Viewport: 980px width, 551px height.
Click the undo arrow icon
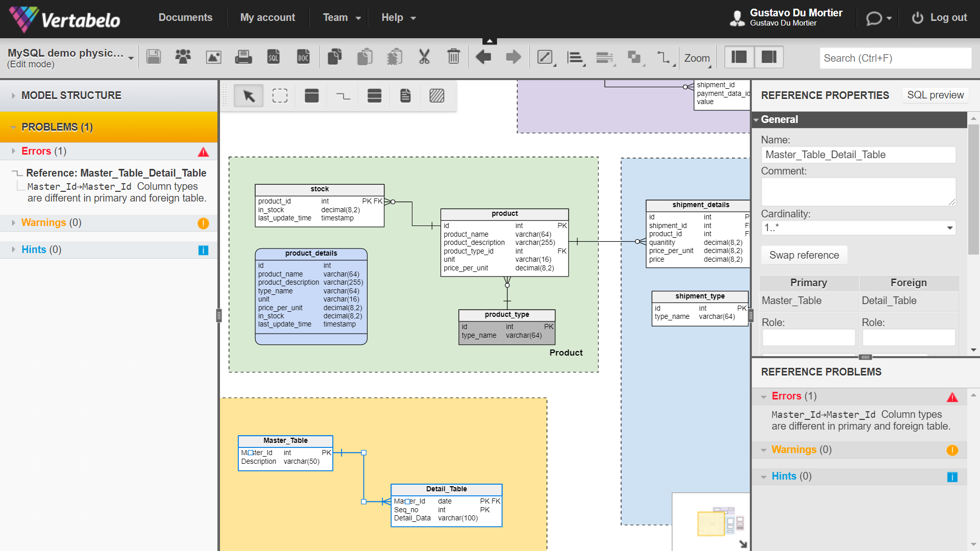coord(484,58)
